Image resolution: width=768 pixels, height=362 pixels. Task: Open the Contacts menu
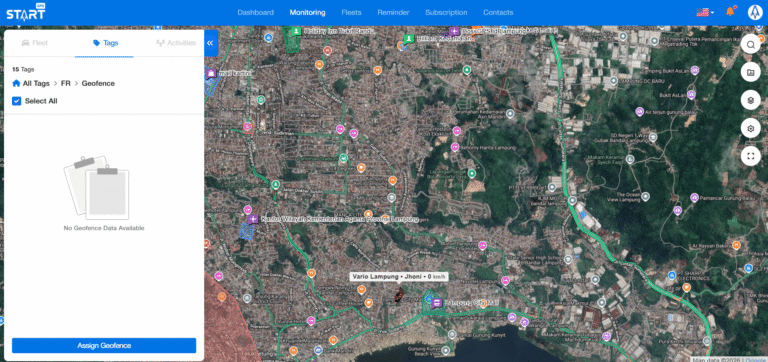pyautogui.click(x=498, y=12)
